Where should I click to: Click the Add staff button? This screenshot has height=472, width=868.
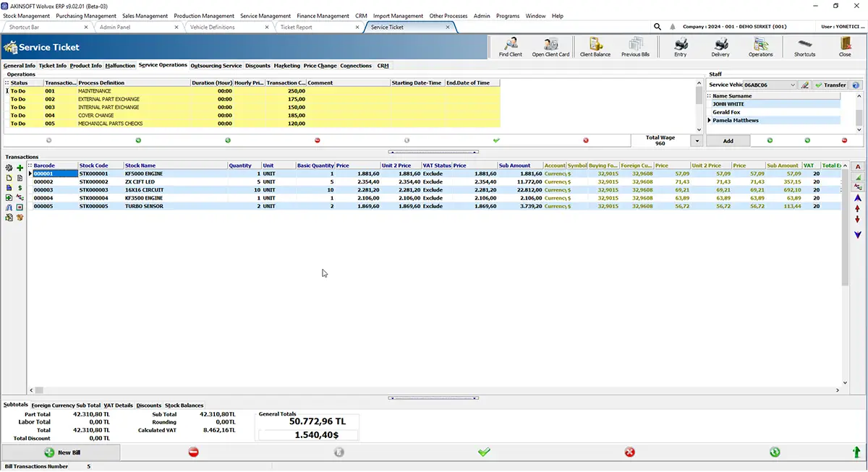pos(728,141)
